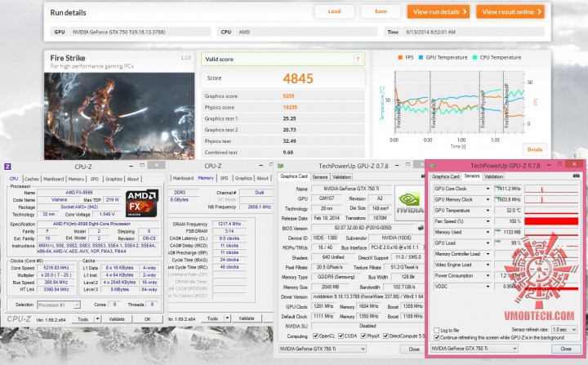The image size is (588, 365).
Task: Click Tools button in CPU-Z CPU window
Action: (x=82, y=318)
